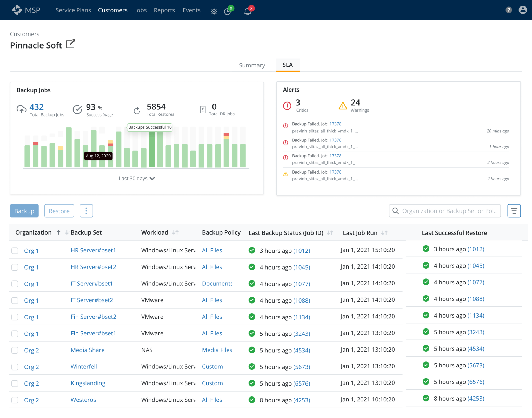
Task: Open the Kingslanding backup set link
Action: [88, 383]
